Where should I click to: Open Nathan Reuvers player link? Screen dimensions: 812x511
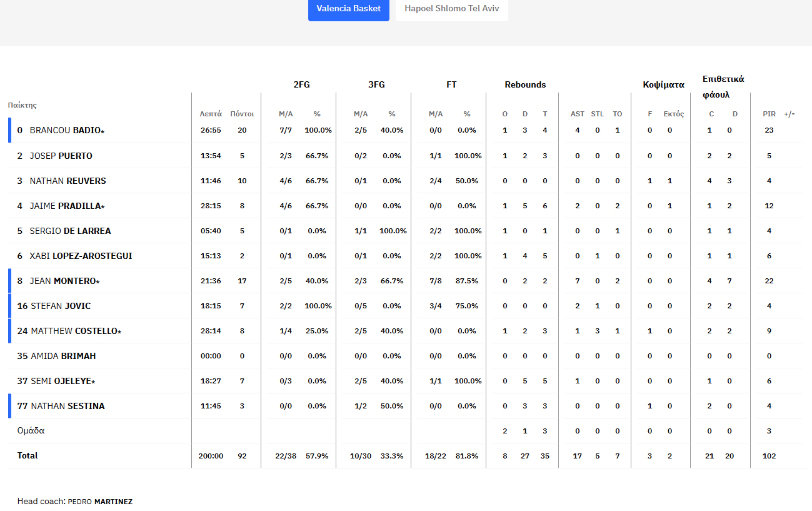click(x=68, y=181)
